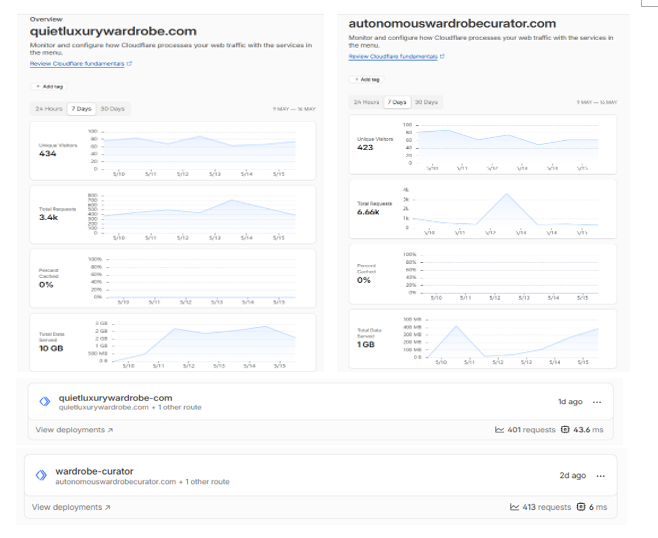This screenshot has height=538, width=658.
Task: View deployments for wardrobe-curator
Action: [71, 507]
